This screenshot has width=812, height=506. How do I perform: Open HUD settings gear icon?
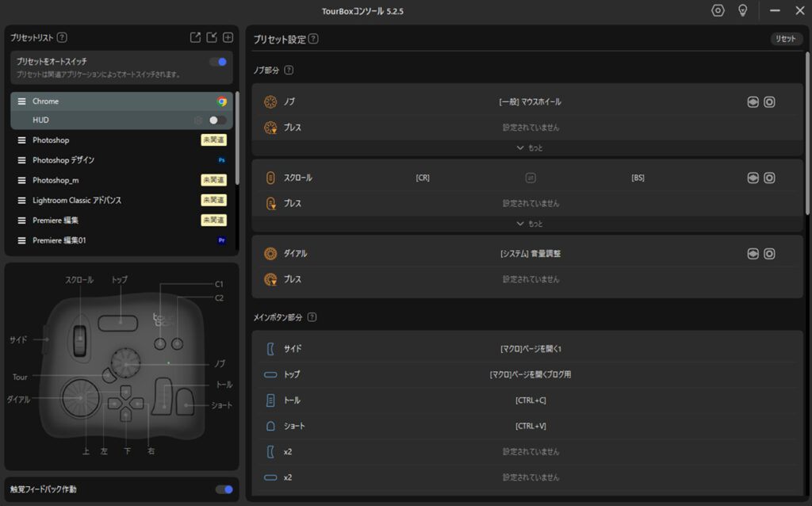[x=198, y=121]
